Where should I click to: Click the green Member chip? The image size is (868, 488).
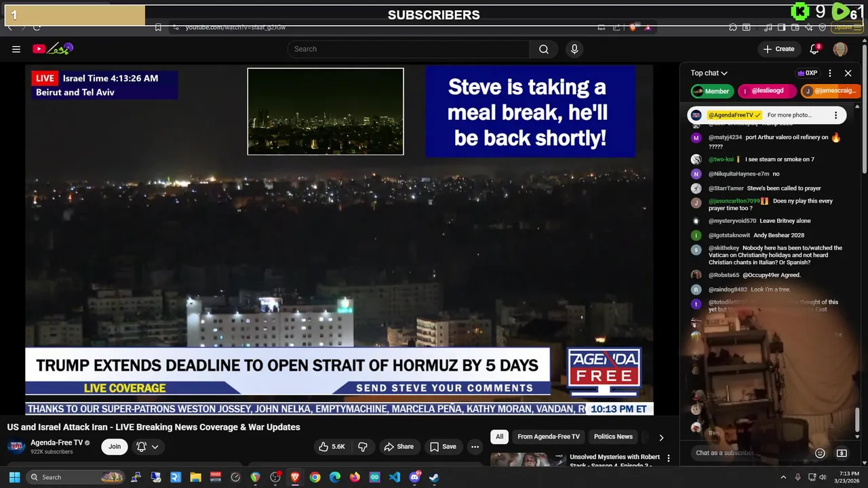(x=711, y=91)
